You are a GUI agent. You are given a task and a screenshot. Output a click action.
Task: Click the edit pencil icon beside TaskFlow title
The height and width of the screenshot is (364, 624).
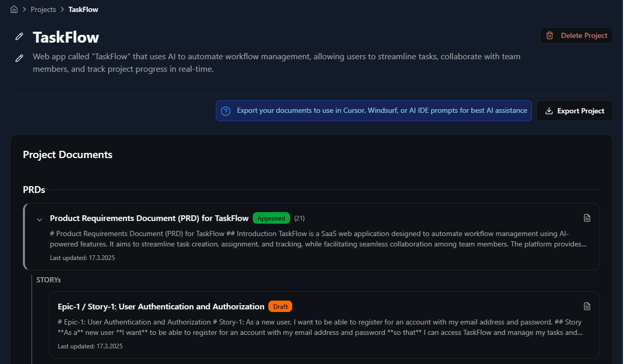coord(19,37)
